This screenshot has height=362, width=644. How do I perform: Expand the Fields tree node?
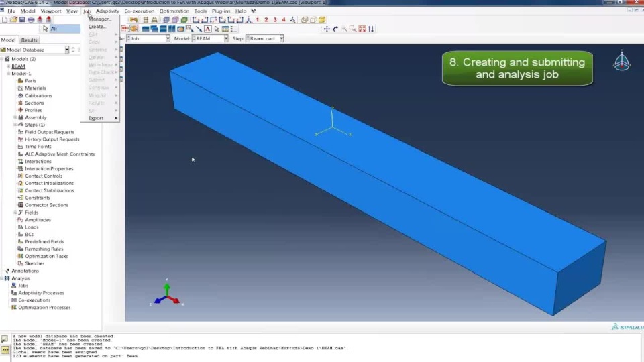[15, 213]
